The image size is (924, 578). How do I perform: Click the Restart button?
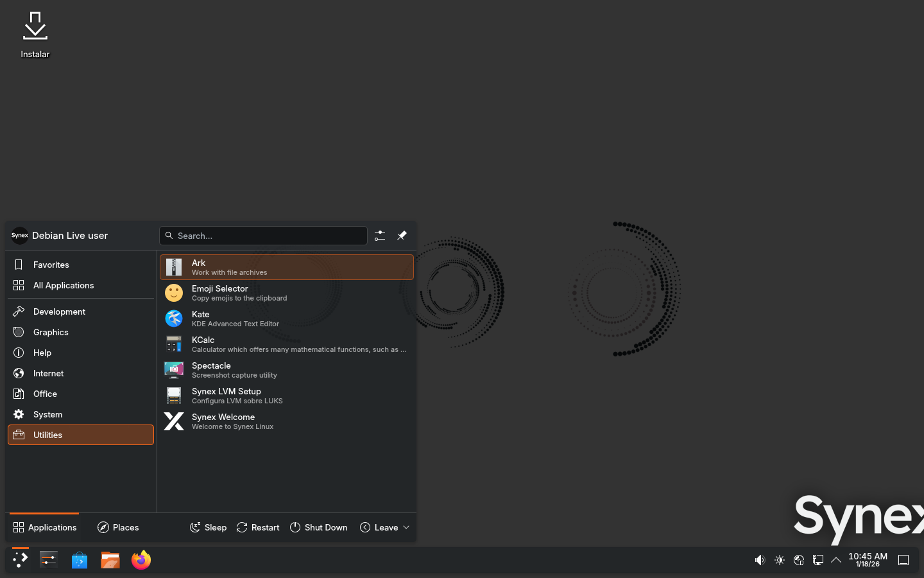[x=258, y=527]
